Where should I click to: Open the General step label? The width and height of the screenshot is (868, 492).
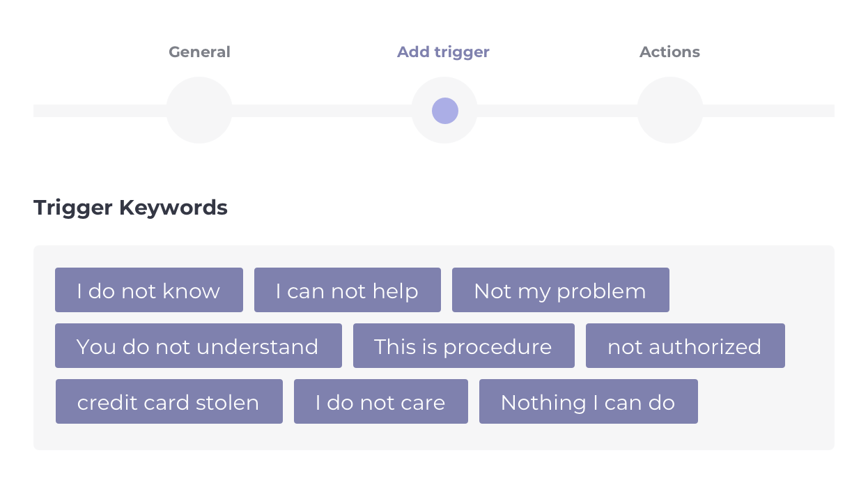[199, 52]
